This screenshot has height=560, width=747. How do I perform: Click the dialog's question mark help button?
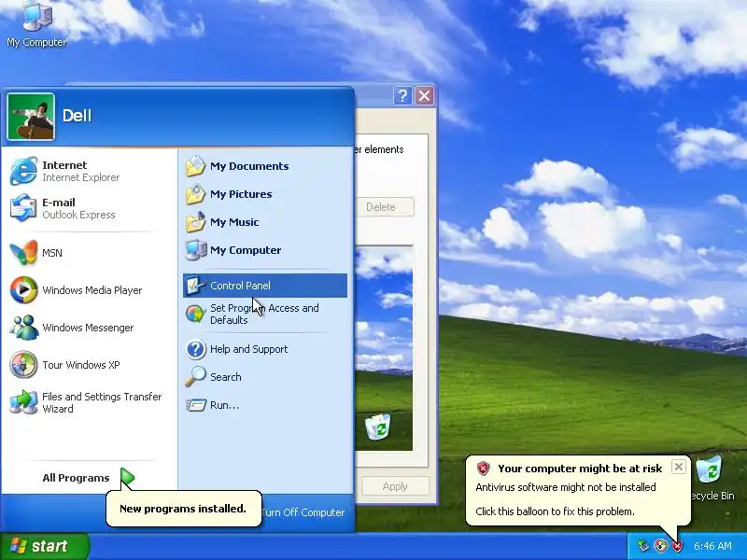tap(402, 96)
